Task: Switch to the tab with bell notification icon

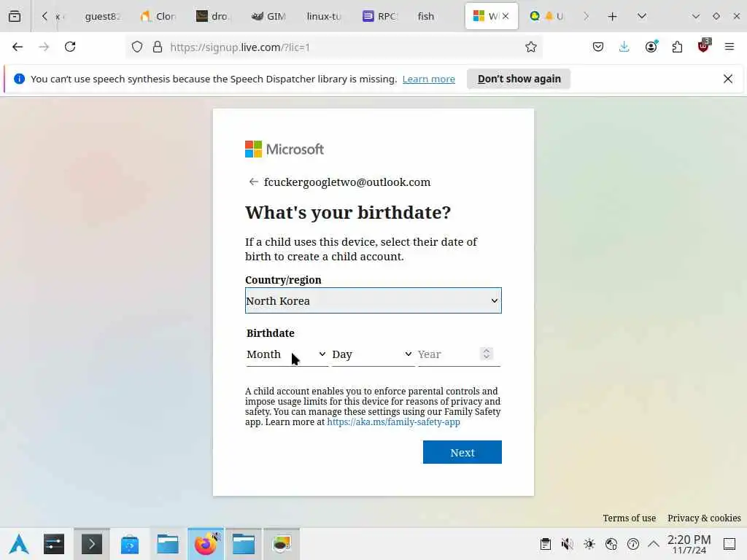Action: [x=547, y=16]
